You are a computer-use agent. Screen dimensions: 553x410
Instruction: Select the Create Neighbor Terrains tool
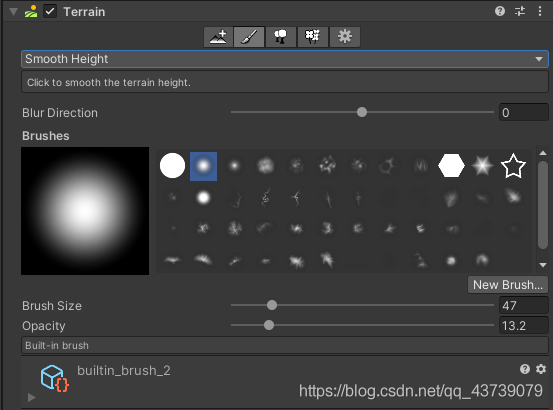[x=218, y=37]
